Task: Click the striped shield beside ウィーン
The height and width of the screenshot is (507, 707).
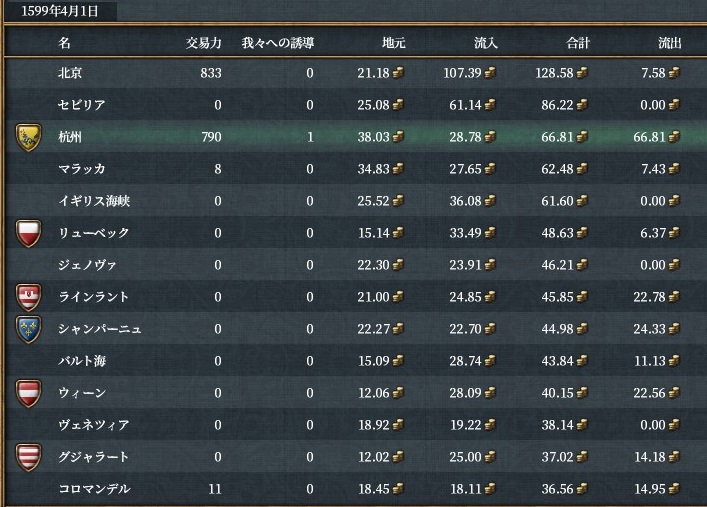Action: pos(28,393)
